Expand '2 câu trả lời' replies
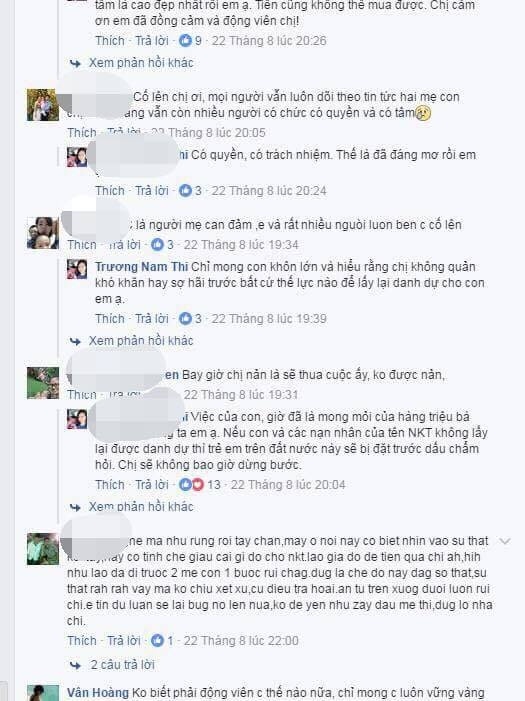 123,665
